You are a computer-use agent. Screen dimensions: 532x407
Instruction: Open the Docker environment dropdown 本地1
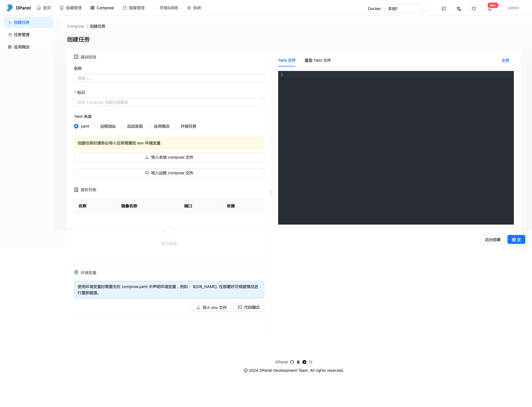pos(405,8)
